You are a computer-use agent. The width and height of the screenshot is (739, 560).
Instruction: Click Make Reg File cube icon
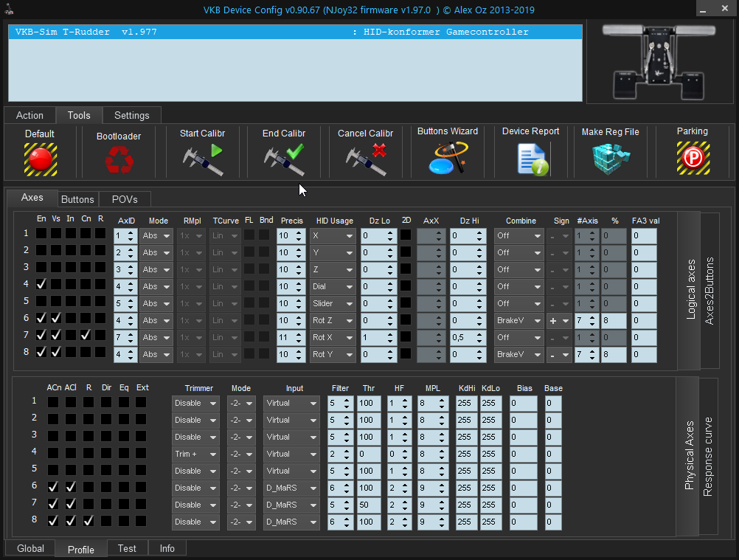[611, 159]
